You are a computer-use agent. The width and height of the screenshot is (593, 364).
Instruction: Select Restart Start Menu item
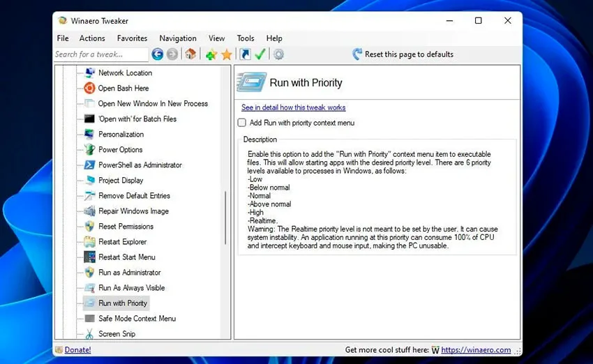point(127,257)
